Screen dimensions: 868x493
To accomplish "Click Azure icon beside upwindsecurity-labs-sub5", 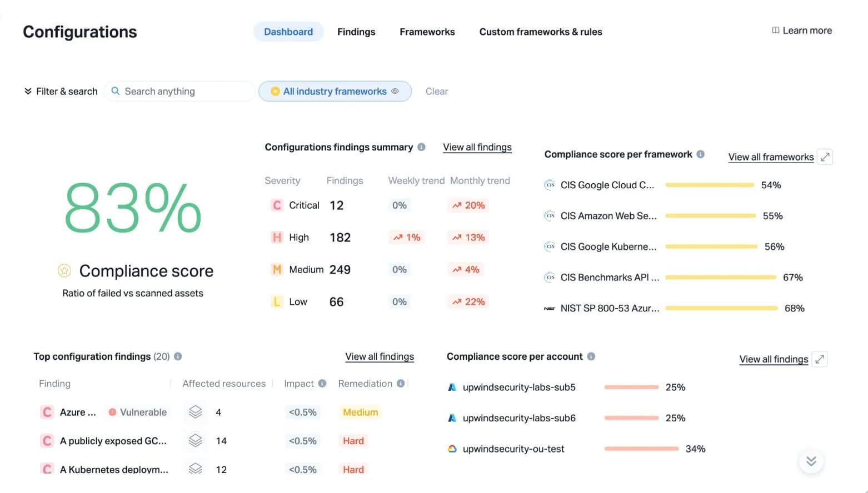I will pyautogui.click(x=452, y=388).
